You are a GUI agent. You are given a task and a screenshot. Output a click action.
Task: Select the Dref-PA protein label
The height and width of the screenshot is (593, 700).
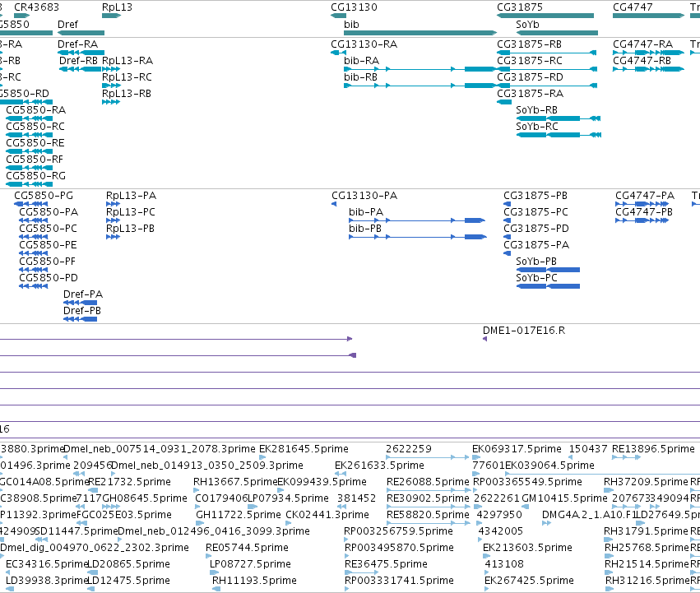point(83,294)
